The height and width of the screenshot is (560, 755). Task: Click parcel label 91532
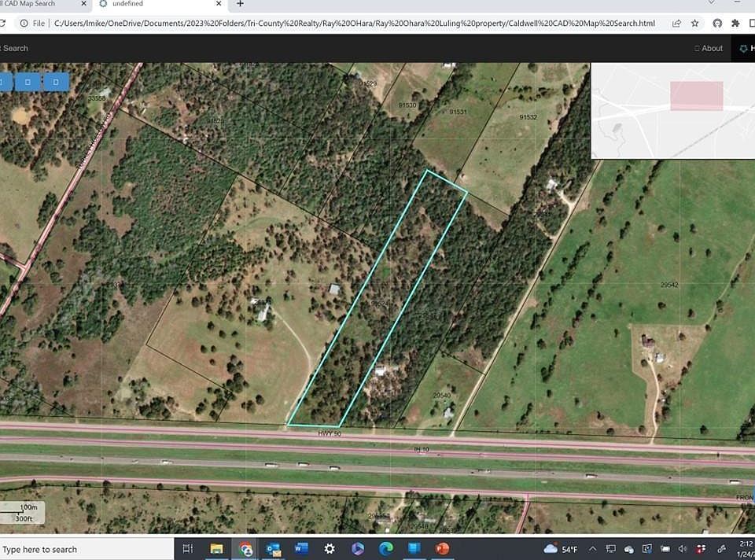coord(528,117)
